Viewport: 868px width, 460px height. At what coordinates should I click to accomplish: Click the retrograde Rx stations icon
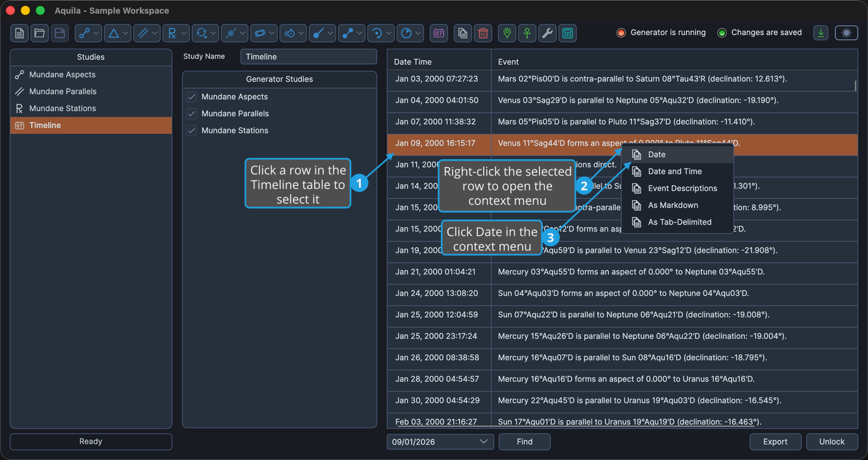click(172, 33)
